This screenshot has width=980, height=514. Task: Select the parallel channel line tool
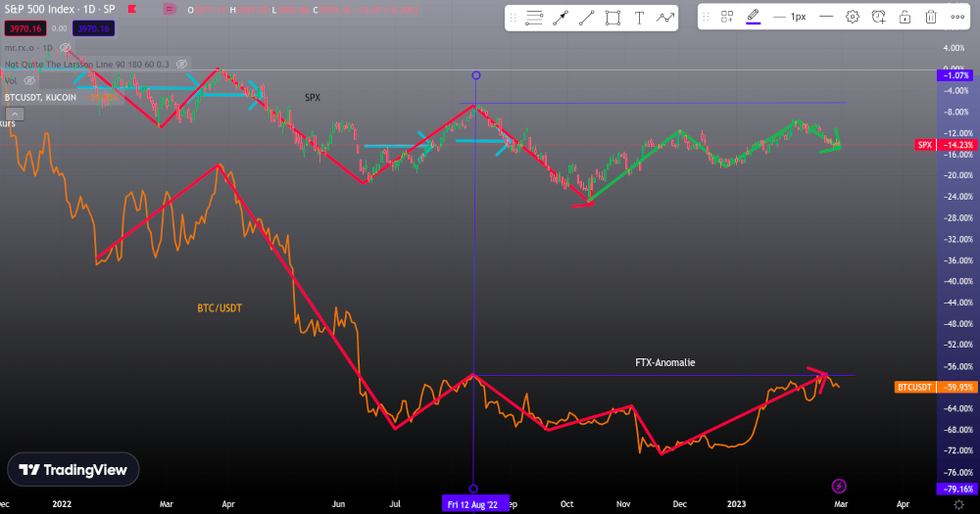coord(534,18)
